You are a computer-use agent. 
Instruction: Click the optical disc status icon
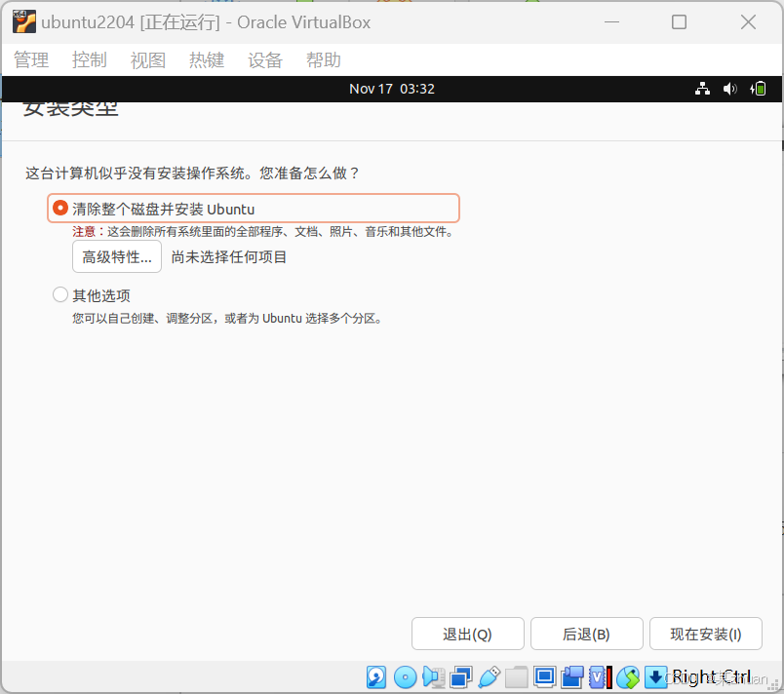(405, 677)
